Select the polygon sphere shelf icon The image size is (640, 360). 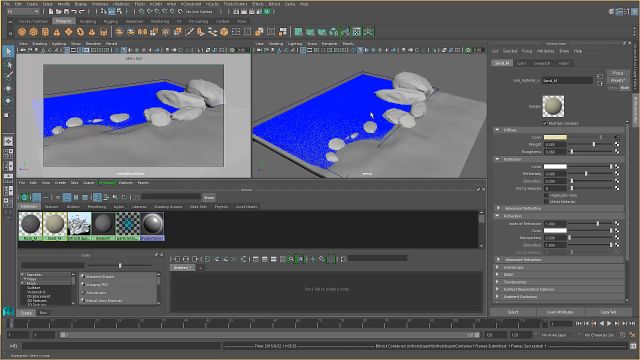[22, 32]
